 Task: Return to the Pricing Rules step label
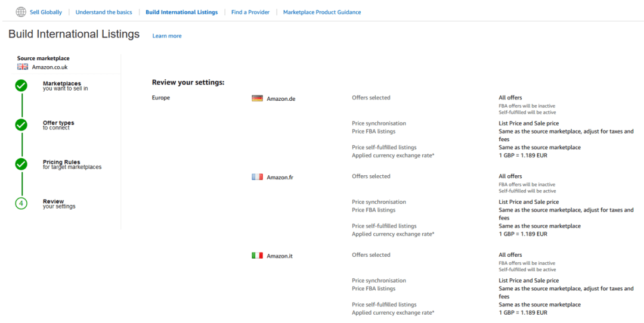point(61,162)
